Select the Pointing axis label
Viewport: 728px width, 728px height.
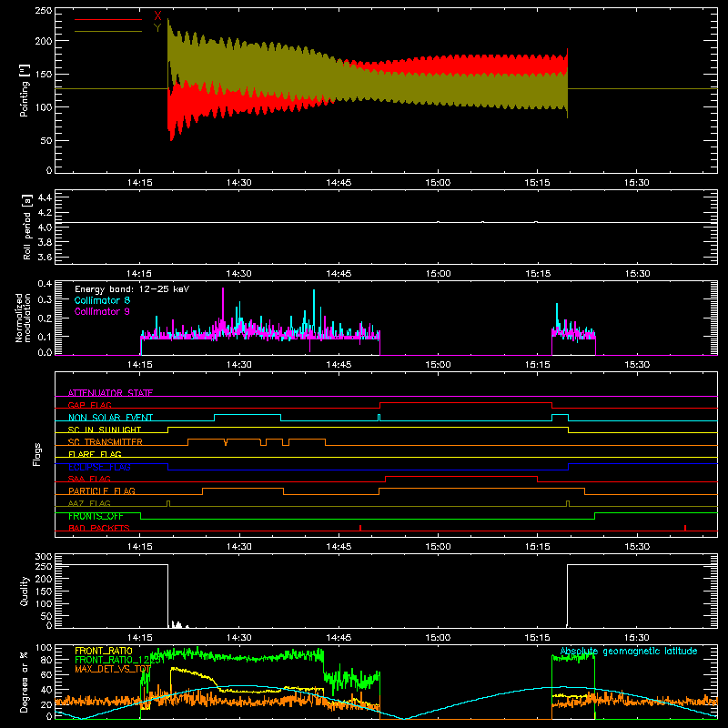point(25,90)
